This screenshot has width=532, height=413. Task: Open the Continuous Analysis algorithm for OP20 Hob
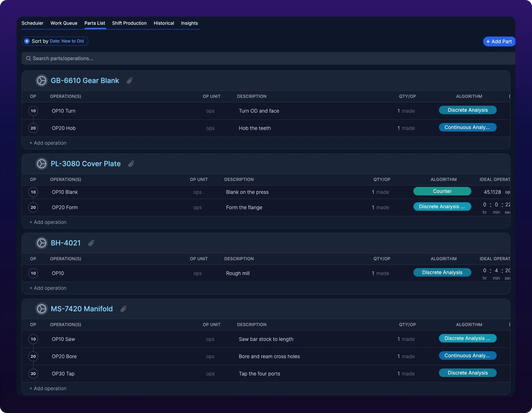tap(468, 128)
